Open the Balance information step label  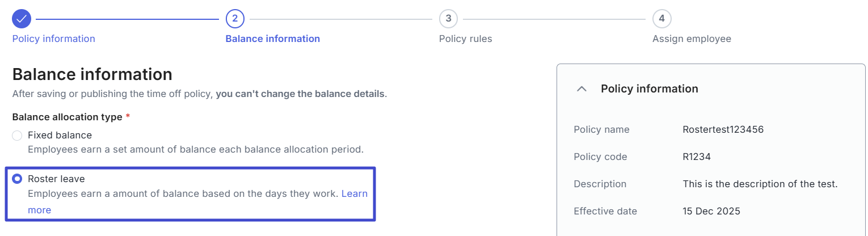pyautogui.click(x=272, y=39)
